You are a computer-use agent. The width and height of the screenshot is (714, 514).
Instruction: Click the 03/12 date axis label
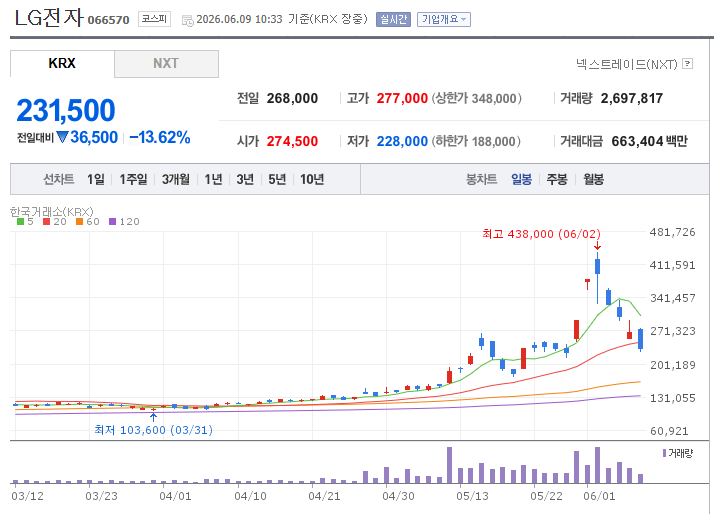(27, 496)
